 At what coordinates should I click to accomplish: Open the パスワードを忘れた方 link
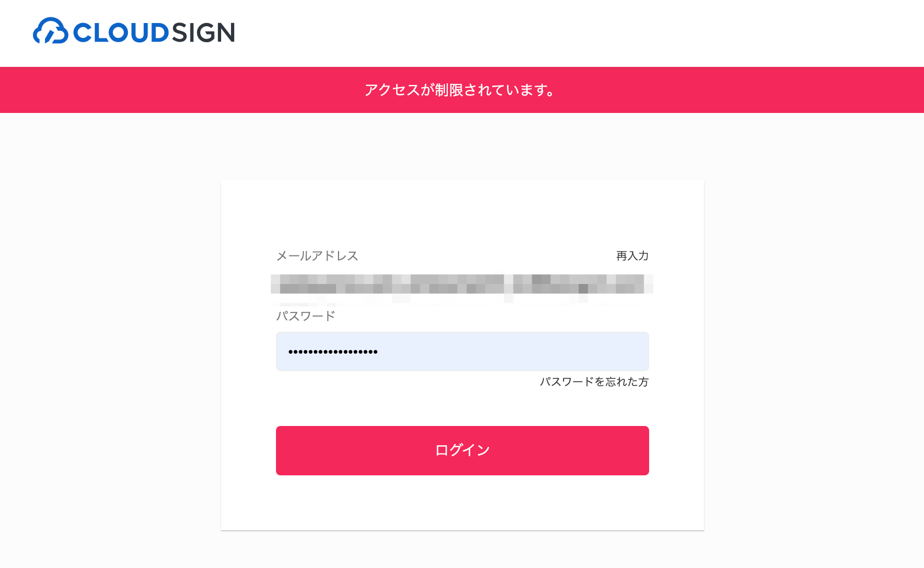594,382
